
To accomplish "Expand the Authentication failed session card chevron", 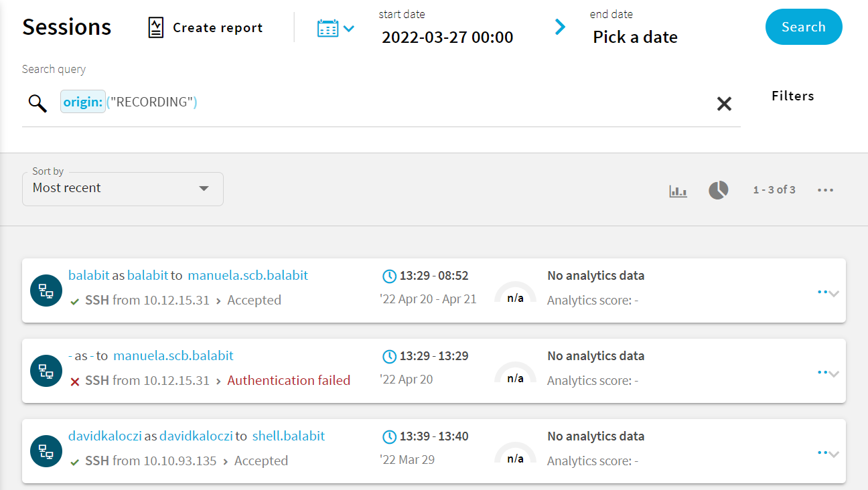I will pyautogui.click(x=834, y=374).
